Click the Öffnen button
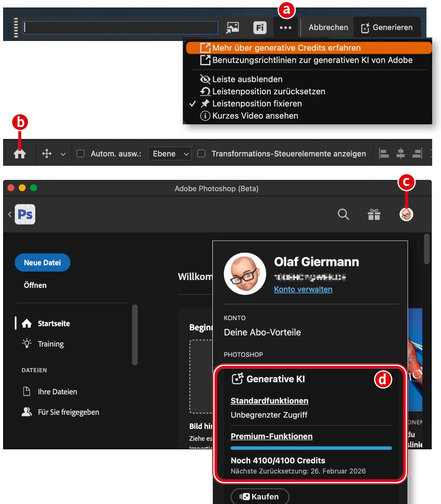This screenshot has height=504, width=441. coord(35,285)
